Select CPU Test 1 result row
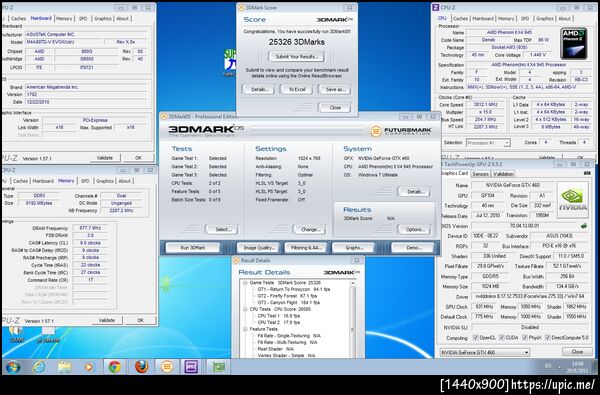This screenshot has height=395, width=600. click(279, 316)
